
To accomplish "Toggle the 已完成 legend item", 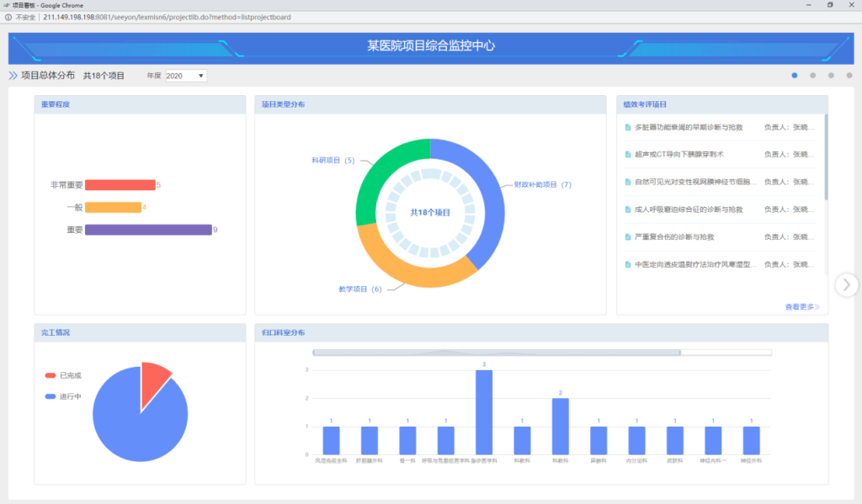I will point(64,375).
